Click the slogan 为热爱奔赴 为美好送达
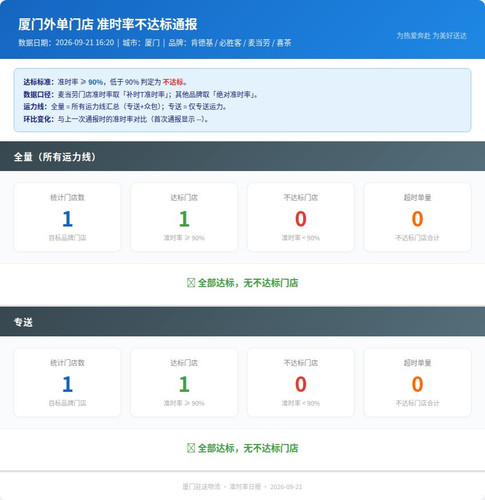This screenshot has height=500, width=485. pyautogui.click(x=432, y=36)
